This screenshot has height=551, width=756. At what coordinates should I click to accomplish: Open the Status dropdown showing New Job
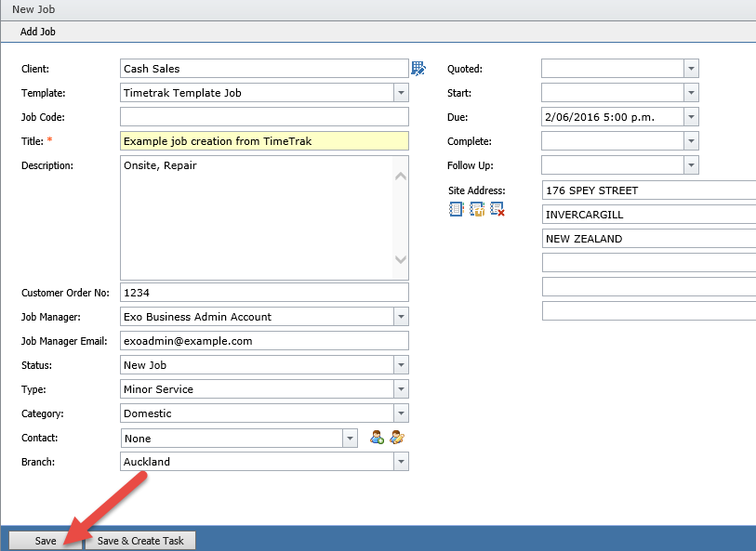tap(401, 364)
